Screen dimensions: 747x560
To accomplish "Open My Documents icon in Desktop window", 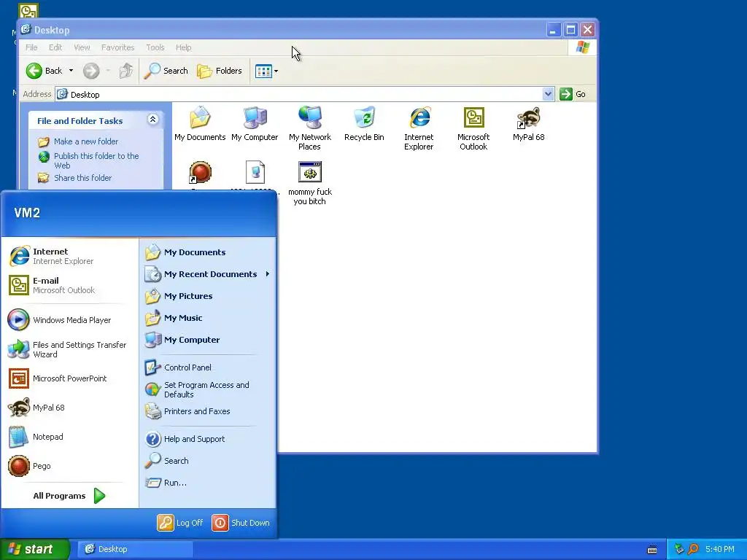I will coord(200,125).
